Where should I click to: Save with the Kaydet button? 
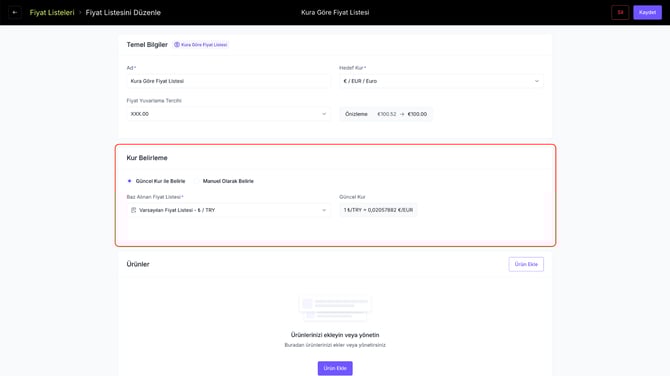[647, 12]
